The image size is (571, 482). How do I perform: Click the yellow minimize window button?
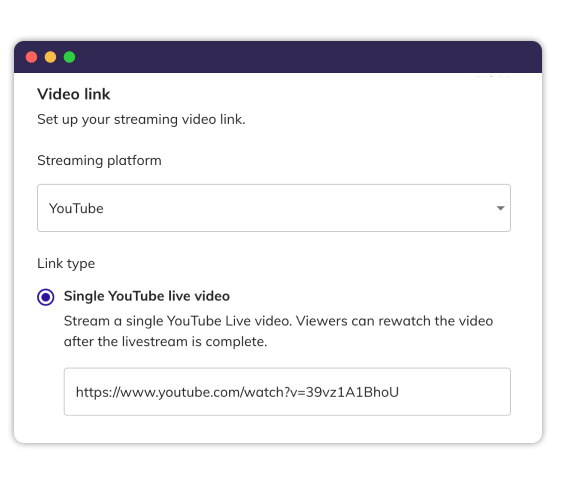[x=50, y=57]
